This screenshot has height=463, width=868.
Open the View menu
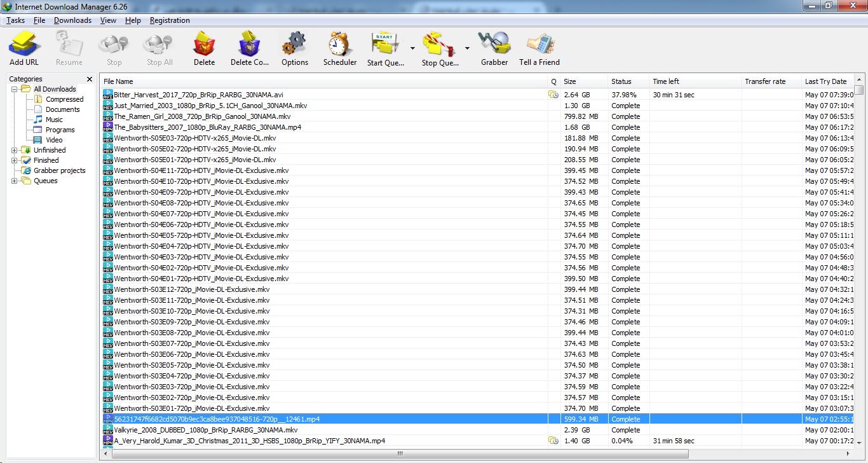click(x=109, y=20)
